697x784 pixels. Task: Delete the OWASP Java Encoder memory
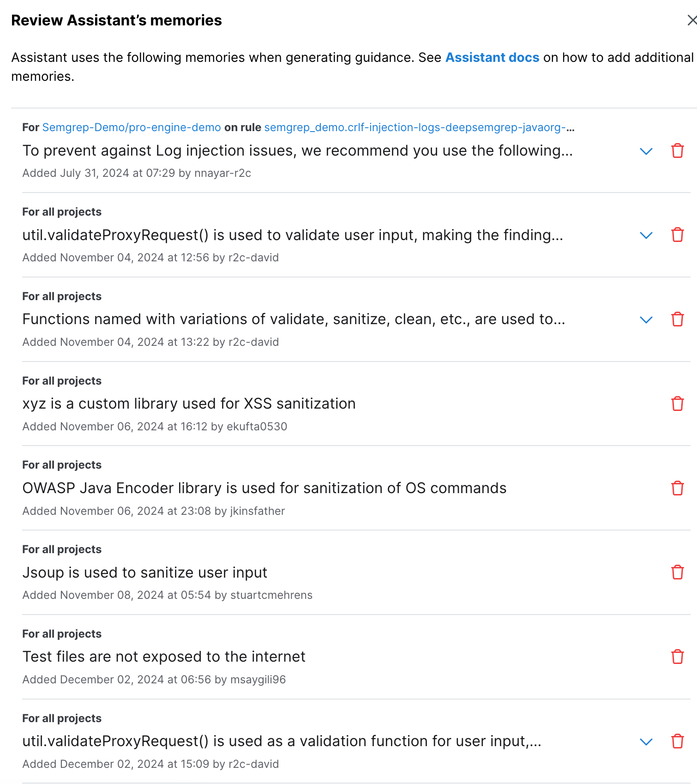coord(677,488)
